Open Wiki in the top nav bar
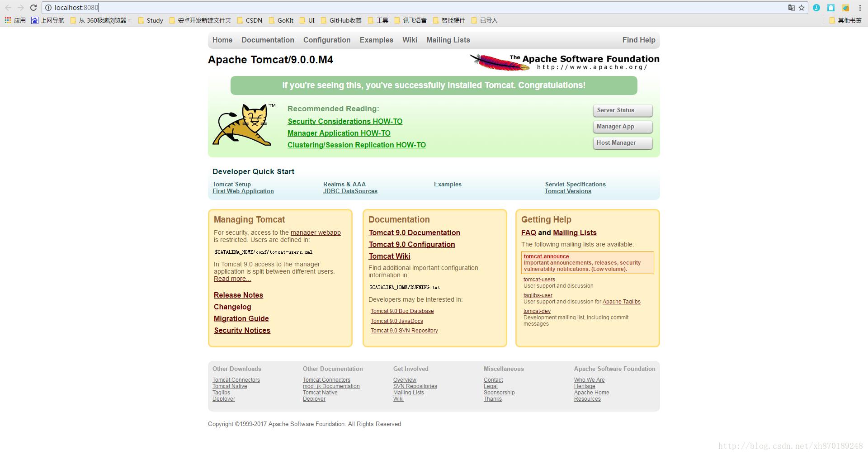Viewport: 868px width, 455px height. pyautogui.click(x=410, y=40)
